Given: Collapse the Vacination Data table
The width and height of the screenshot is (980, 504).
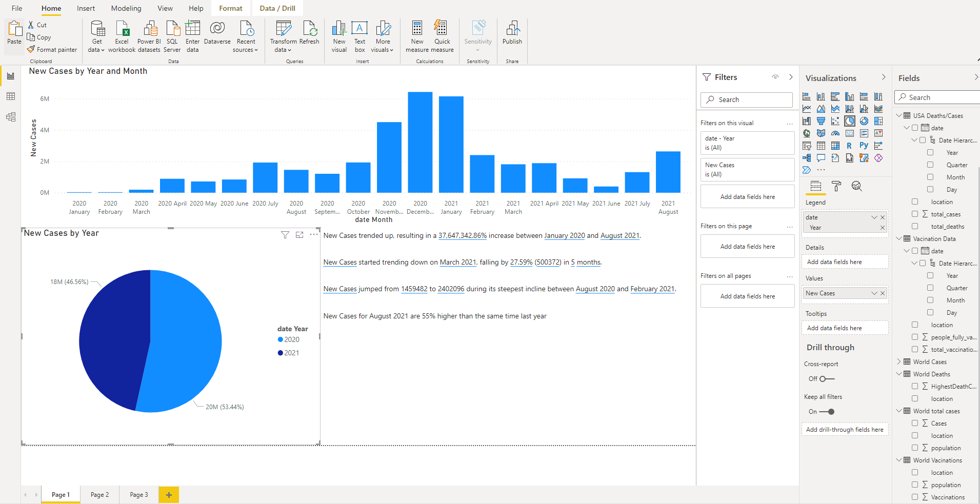Looking at the screenshot, I should pos(900,238).
